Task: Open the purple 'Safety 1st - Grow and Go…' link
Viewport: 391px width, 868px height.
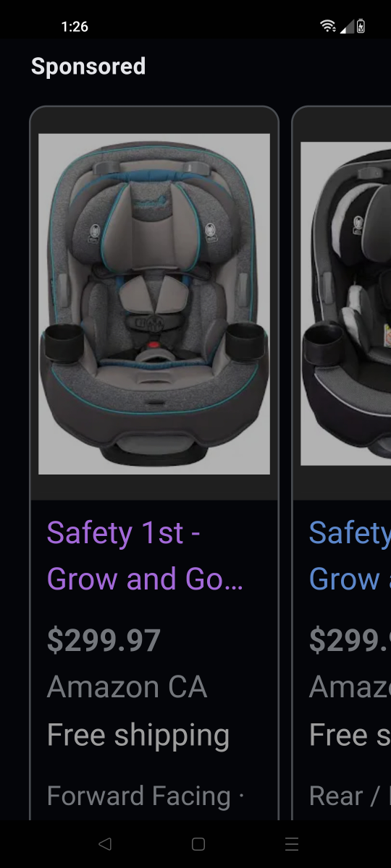Action: (x=145, y=556)
